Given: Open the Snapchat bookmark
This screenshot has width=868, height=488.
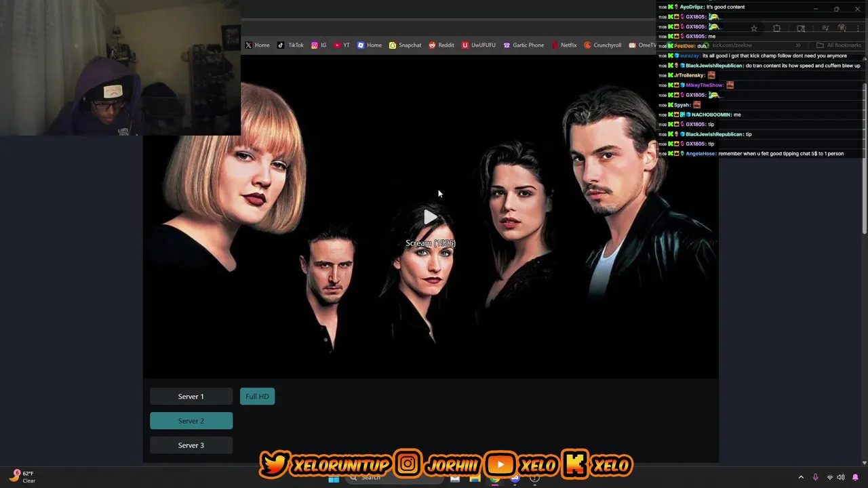Looking at the screenshot, I should tap(405, 45).
